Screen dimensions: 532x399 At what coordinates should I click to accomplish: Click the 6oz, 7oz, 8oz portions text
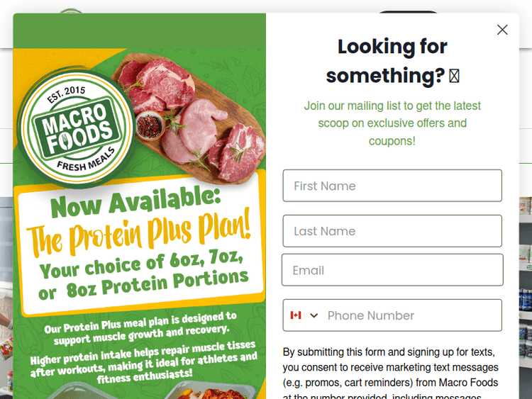(x=143, y=275)
